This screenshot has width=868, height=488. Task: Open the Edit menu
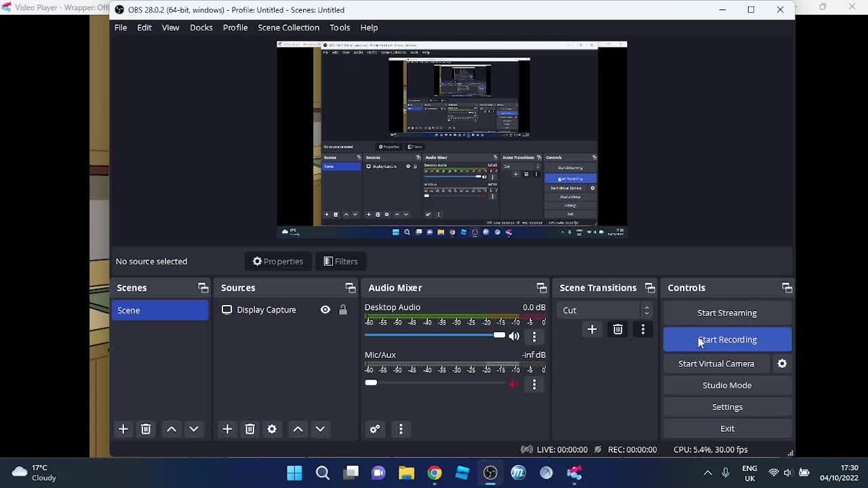tap(144, 28)
